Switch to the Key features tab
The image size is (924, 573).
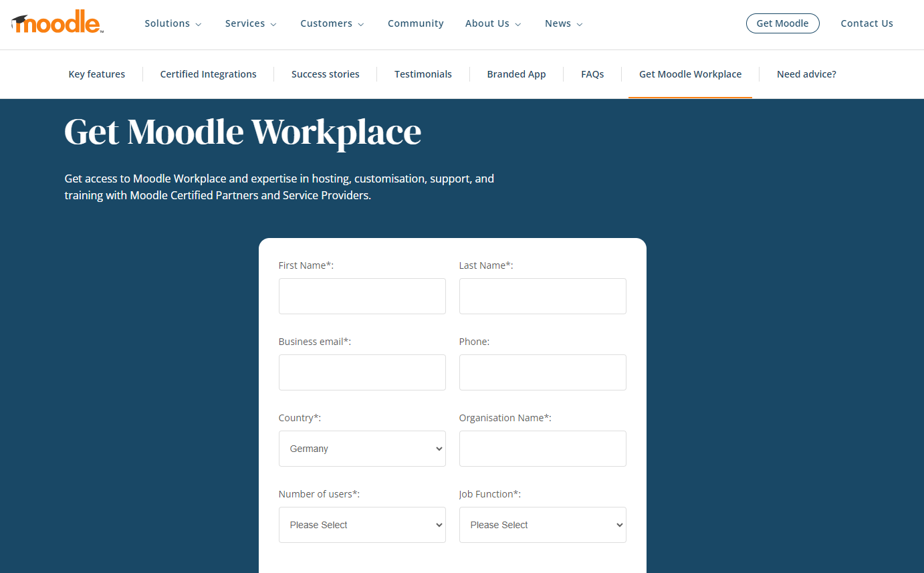click(97, 74)
